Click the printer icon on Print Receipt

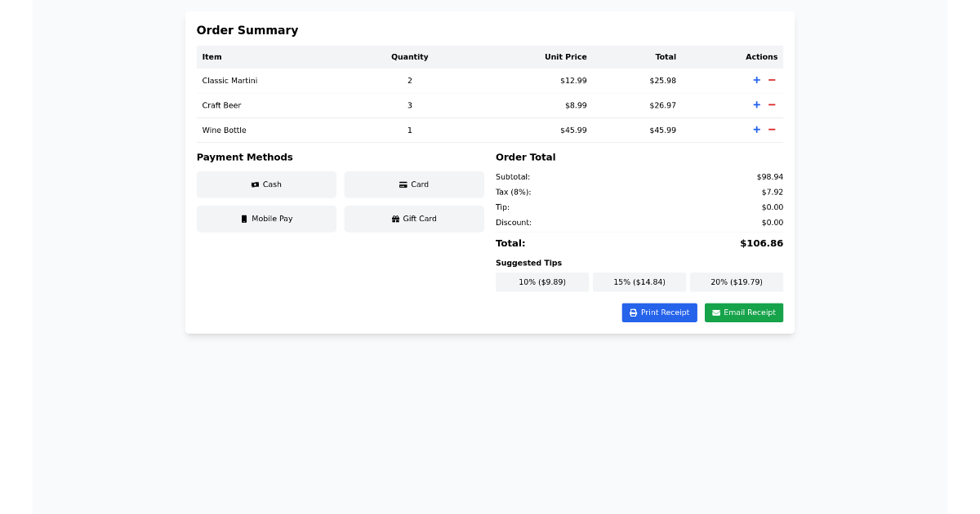pos(635,312)
